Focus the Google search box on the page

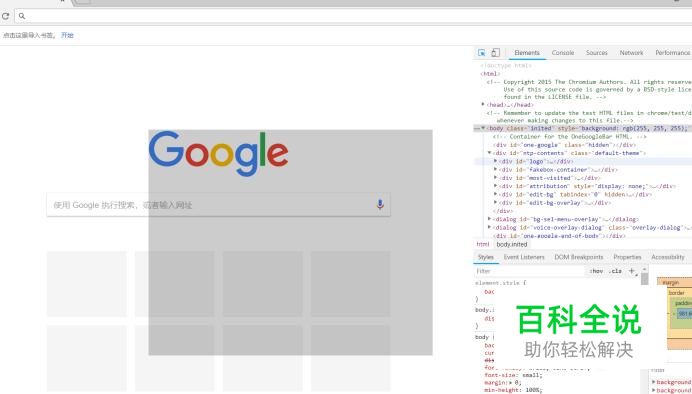pos(218,205)
